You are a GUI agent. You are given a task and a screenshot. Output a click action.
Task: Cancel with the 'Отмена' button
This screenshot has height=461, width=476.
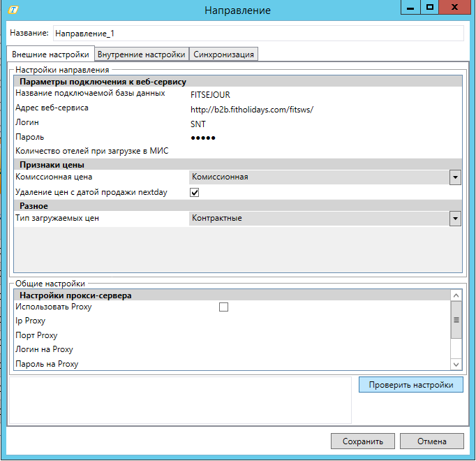[x=431, y=441]
